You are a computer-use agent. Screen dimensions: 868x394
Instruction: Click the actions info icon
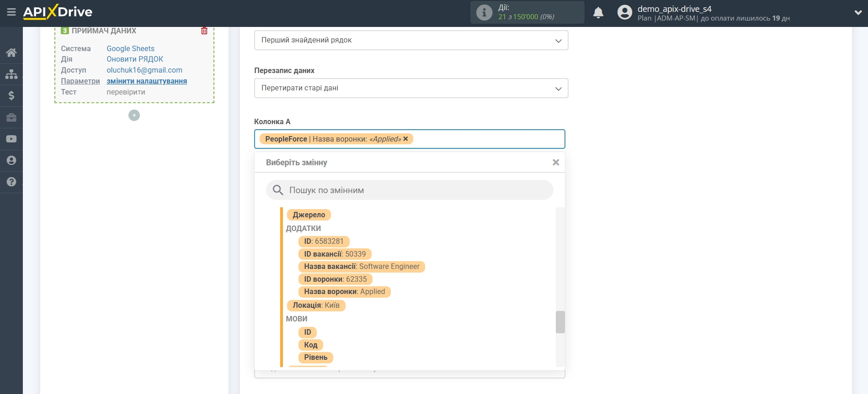484,12
